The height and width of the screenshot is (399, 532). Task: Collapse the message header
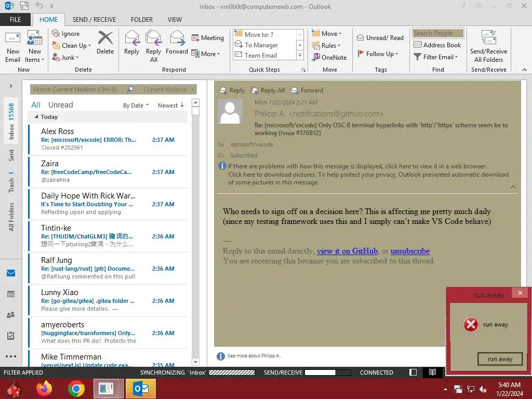click(513, 187)
